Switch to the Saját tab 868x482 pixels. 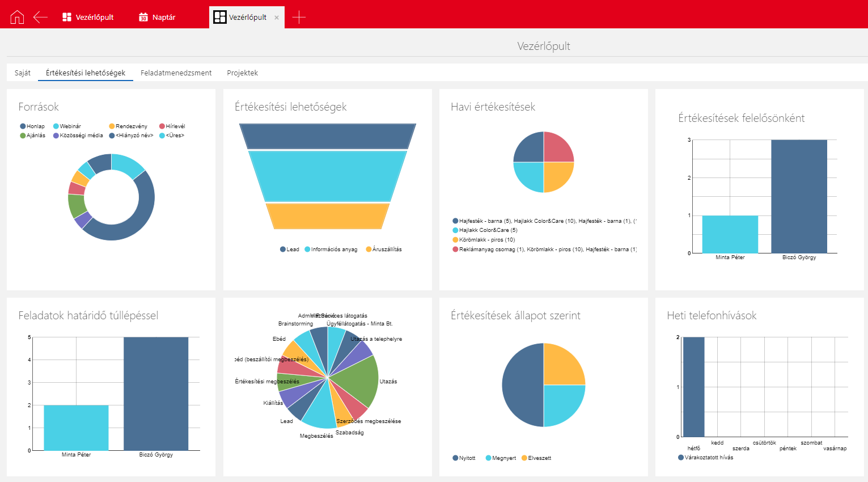(23, 73)
